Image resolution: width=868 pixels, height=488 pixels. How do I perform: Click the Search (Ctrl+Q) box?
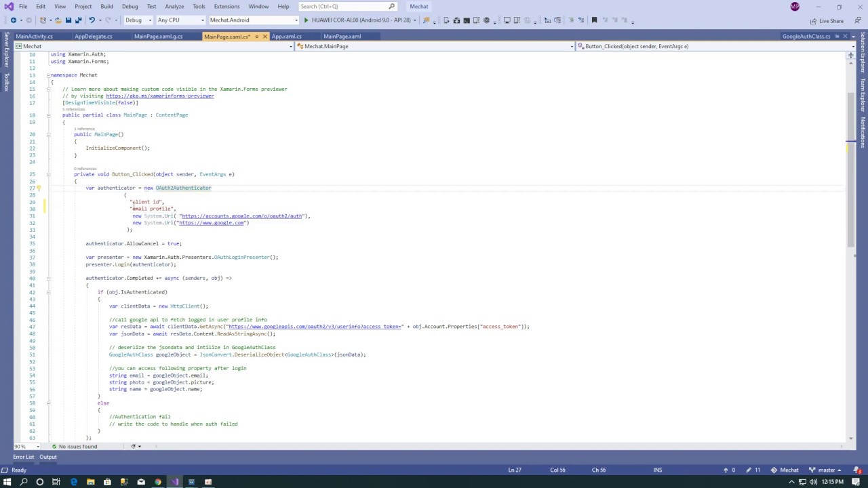click(347, 7)
